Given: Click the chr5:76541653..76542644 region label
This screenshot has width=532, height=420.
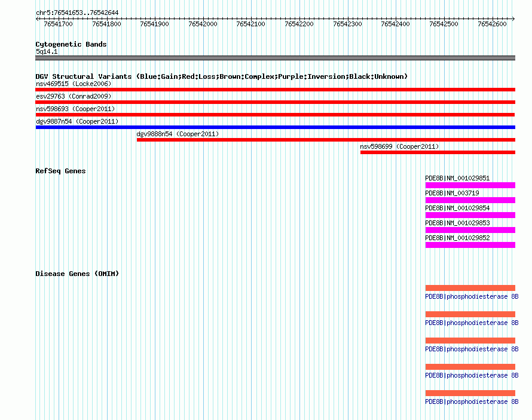Looking at the screenshot, I should [77, 13].
